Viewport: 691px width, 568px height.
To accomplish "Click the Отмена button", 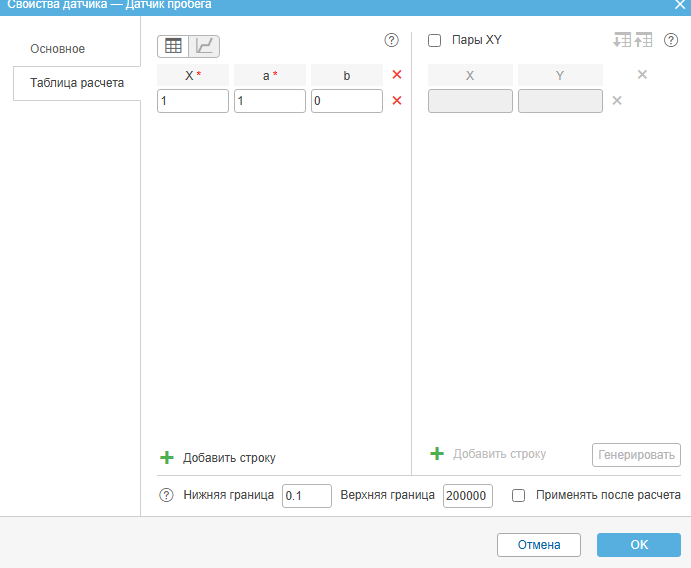I will point(540,545).
